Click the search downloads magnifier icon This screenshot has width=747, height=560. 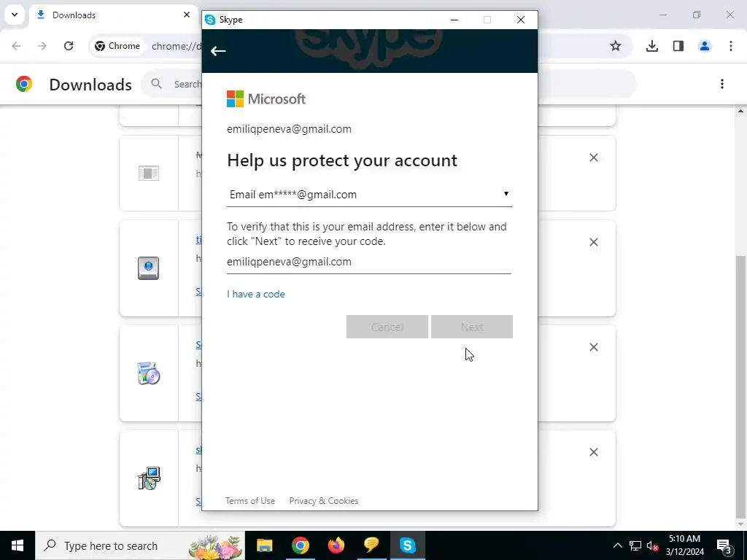point(156,84)
